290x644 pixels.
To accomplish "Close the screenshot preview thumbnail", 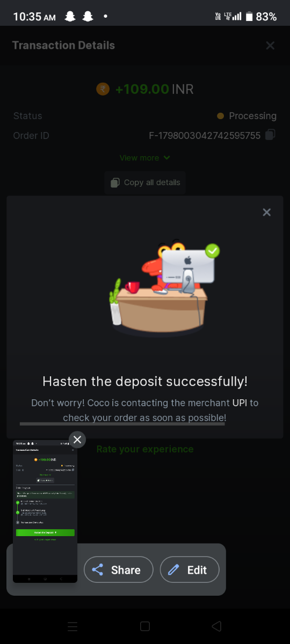I will click(77, 440).
